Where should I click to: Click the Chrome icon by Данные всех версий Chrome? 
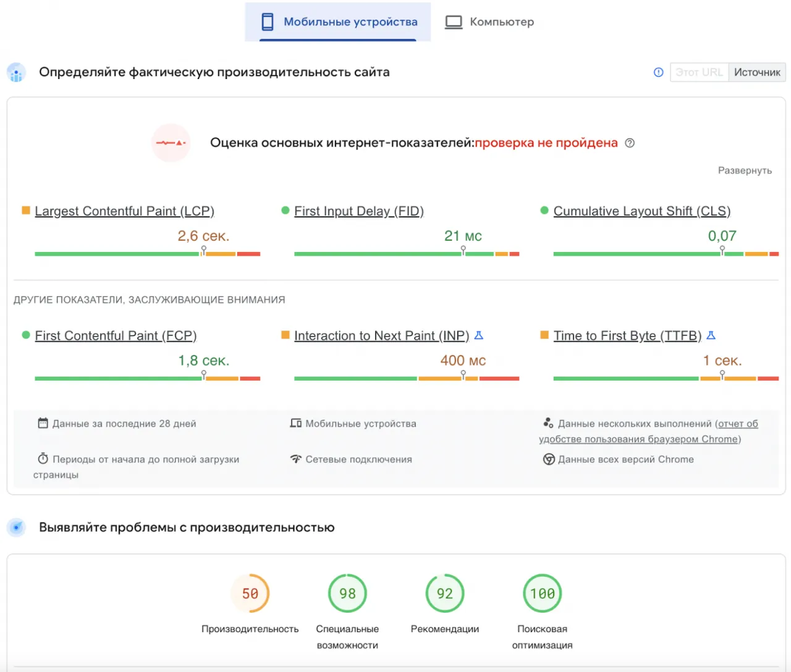pos(549,459)
